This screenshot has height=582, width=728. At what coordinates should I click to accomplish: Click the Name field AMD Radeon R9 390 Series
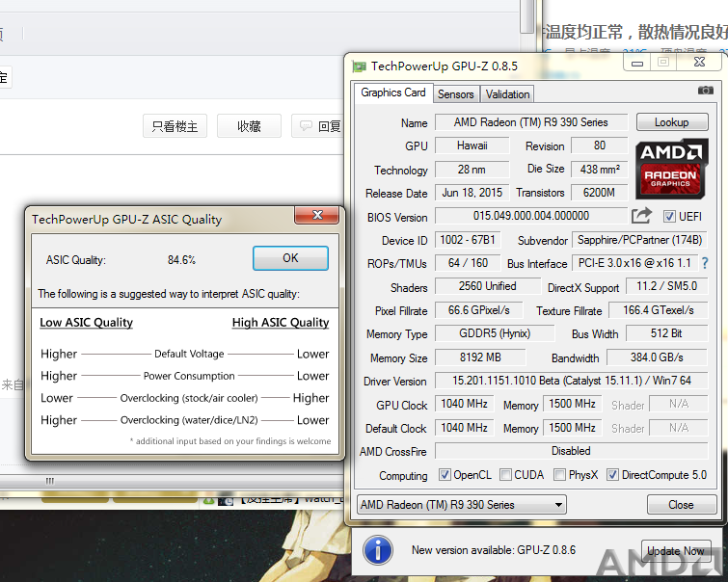(x=530, y=122)
